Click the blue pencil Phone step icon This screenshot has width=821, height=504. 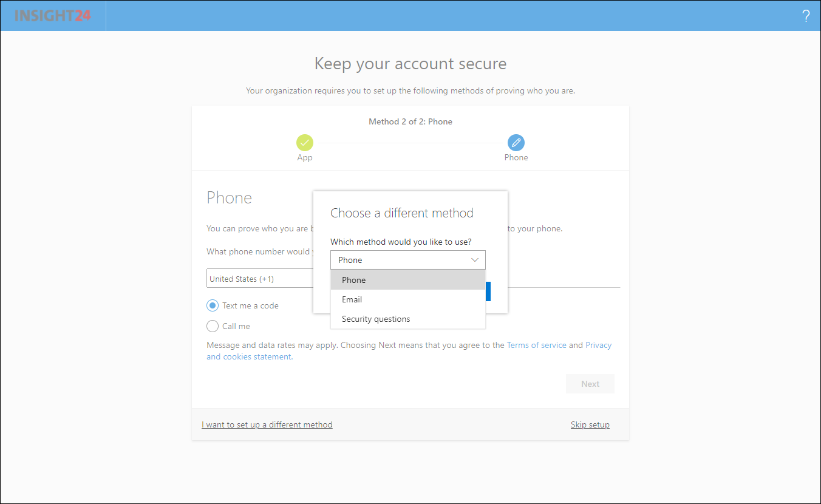[516, 143]
